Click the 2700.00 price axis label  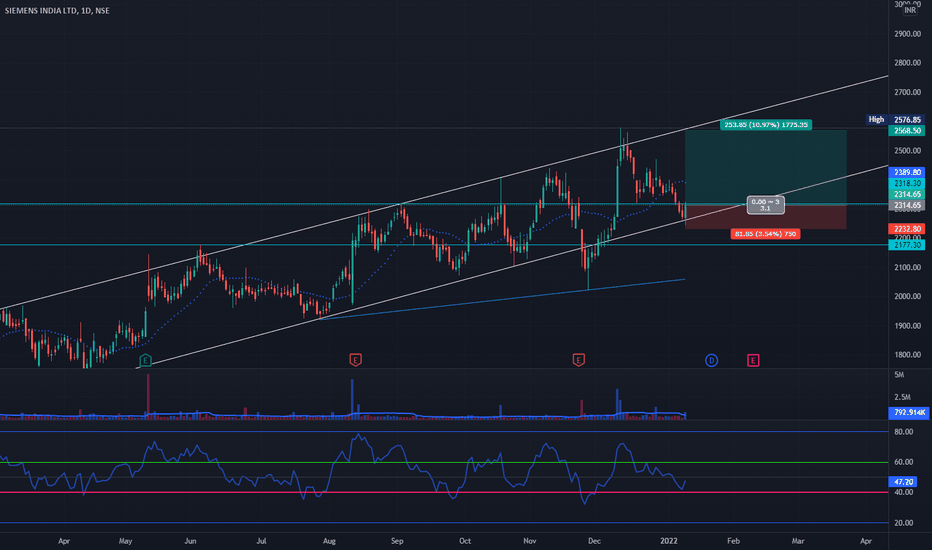pyautogui.click(x=907, y=92)
